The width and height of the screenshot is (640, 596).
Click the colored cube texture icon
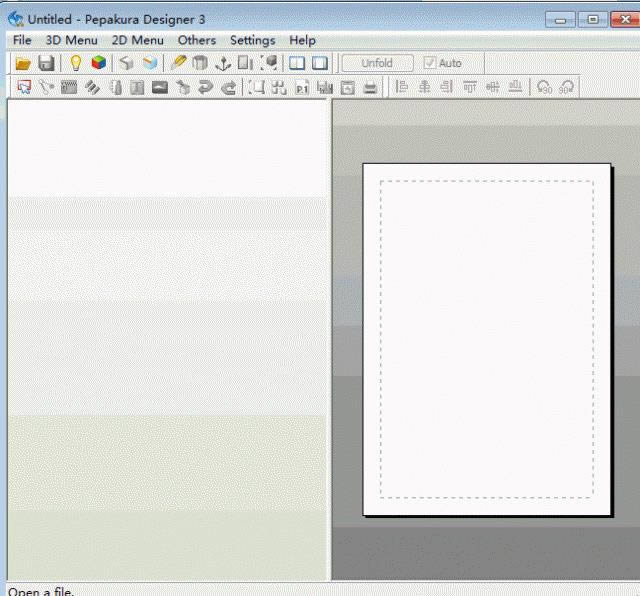click(x=98, y=63)
